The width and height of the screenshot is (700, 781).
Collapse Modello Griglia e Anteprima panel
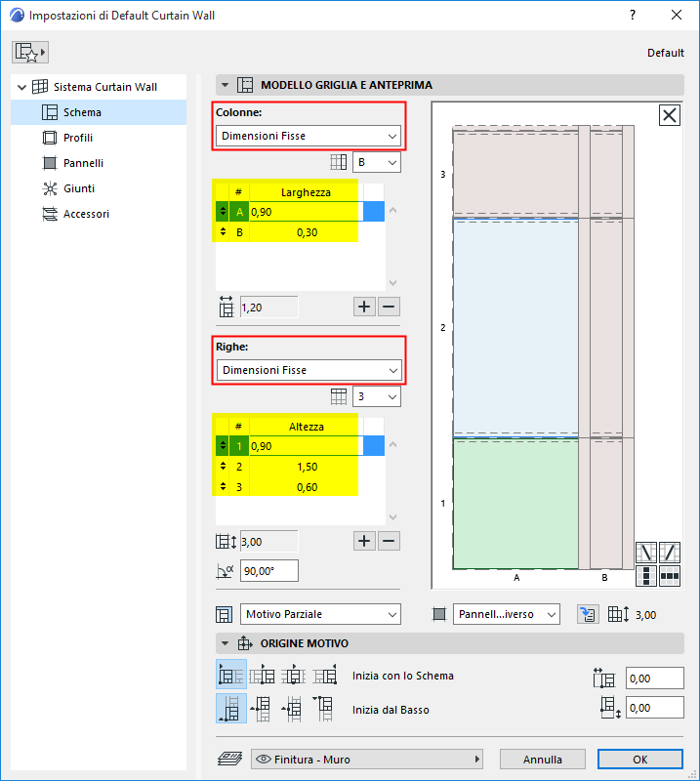pyautogui.click(x=225, y=85)
